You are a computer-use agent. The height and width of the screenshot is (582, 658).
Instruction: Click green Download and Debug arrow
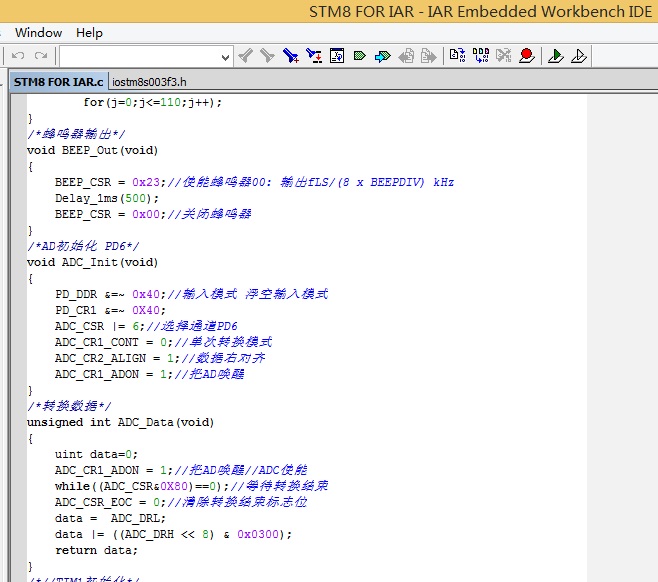coord(556,56)
